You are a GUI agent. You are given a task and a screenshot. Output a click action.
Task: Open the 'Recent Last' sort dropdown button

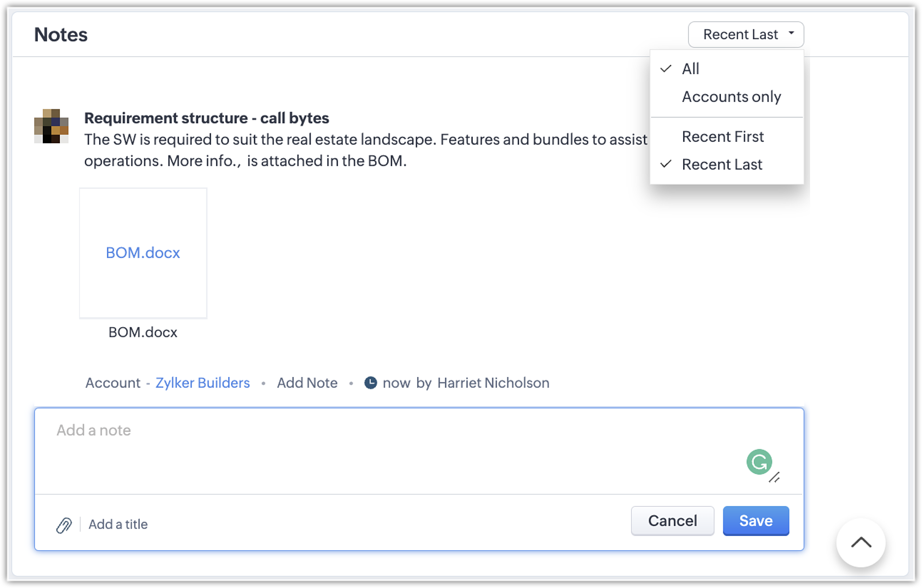click(740, 35)
